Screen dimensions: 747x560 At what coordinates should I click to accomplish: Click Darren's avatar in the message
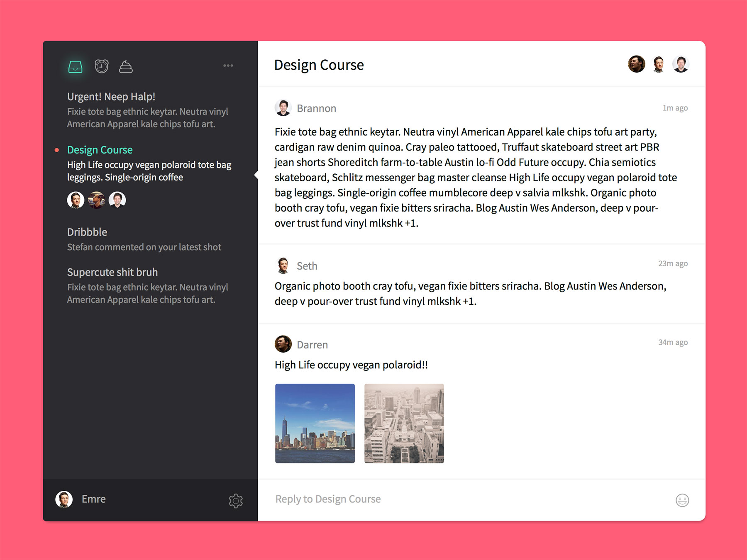pyautogui.click(x=283, y=344)
